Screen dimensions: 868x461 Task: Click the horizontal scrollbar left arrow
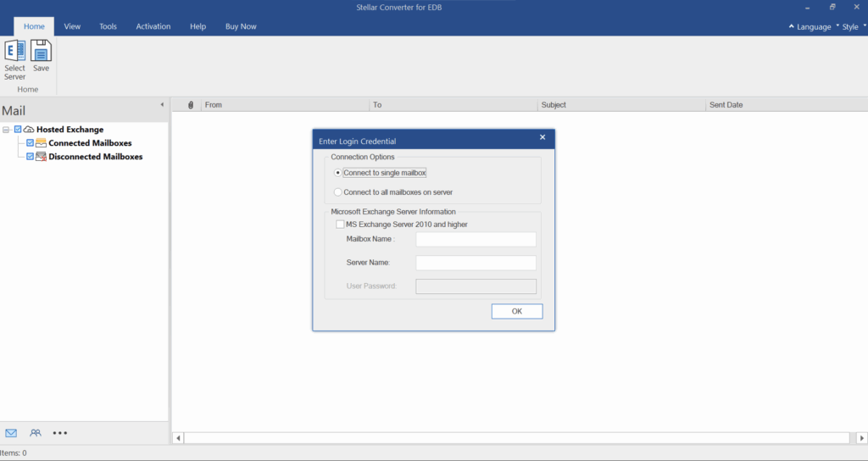point(178,438)
